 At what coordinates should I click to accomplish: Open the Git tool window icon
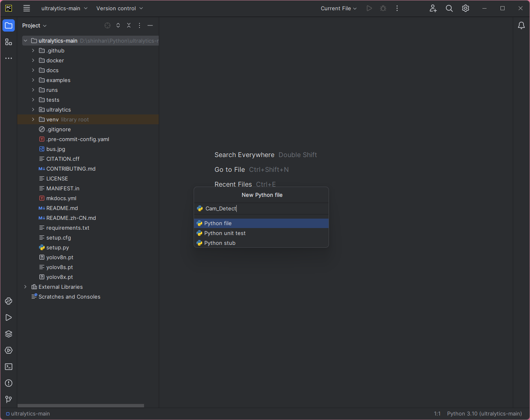9,399
